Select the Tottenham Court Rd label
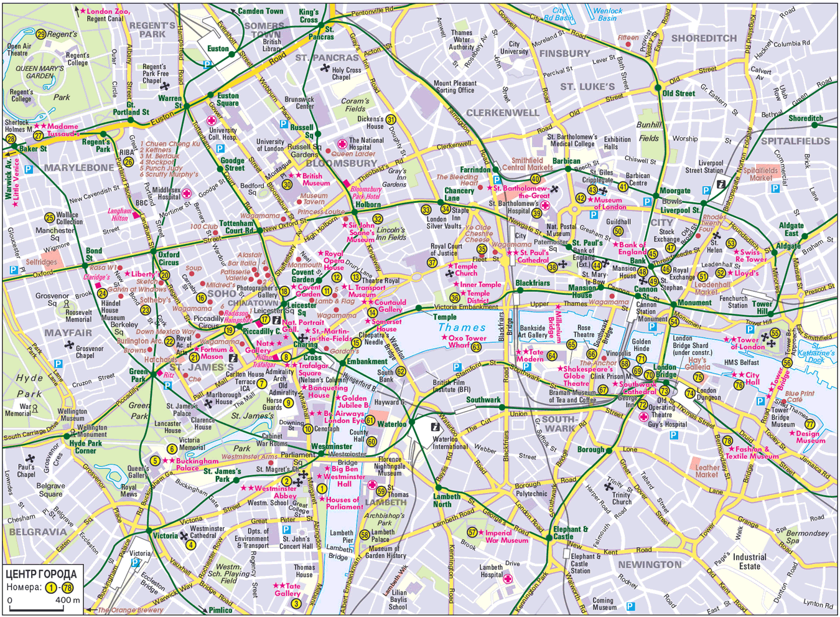 (236, 227)
